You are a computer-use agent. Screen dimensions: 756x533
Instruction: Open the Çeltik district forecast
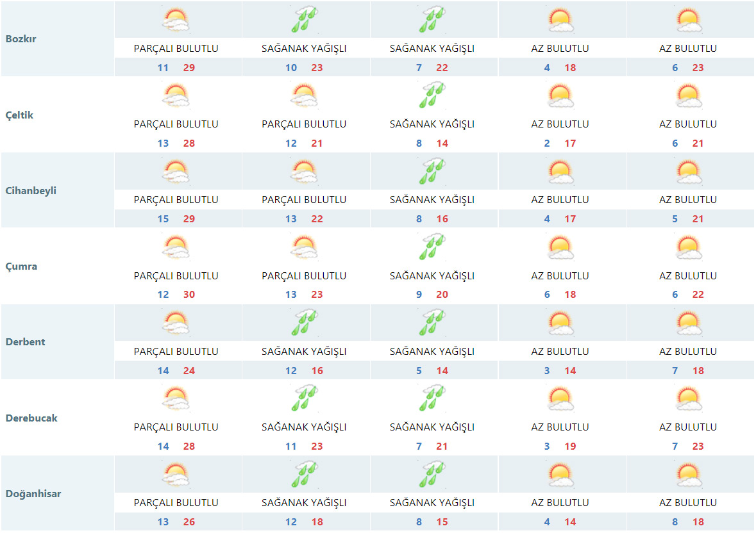(x=19, y=115)
